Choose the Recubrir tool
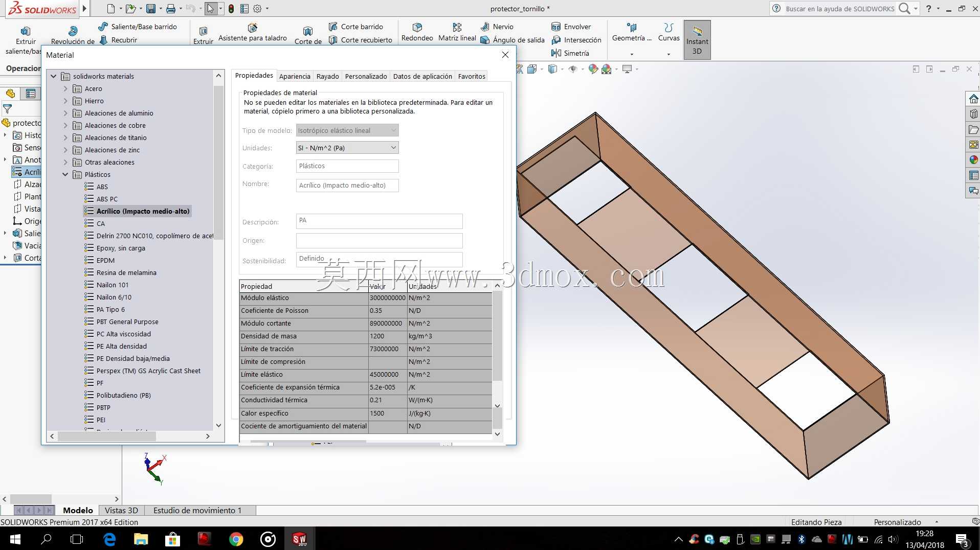 click(x=118, y=40)
